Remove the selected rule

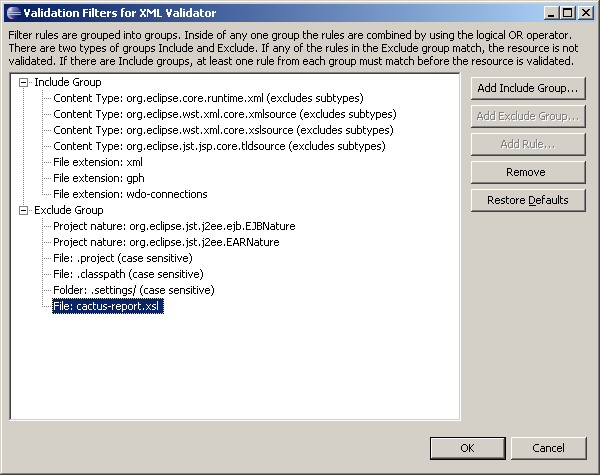[528, 172]
